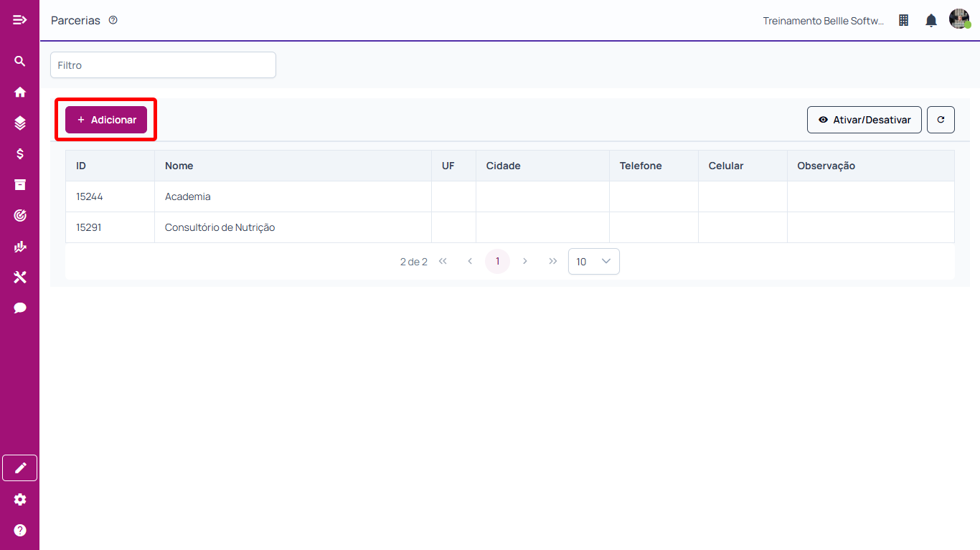Click the Adicionar button
The image size is (980, 550).
pyautogui.click(x=106, y=120)
